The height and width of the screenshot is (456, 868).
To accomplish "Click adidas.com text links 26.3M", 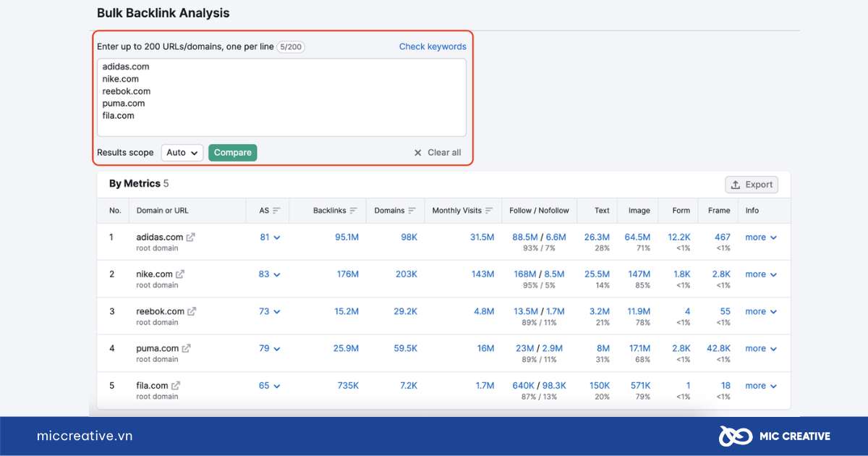I will tap(597, 237).
